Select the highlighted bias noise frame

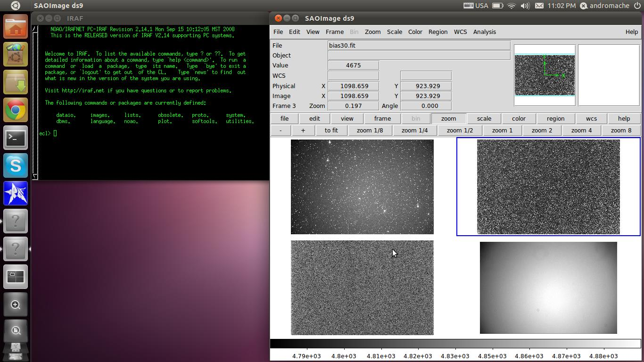click(x=548, y=187)
